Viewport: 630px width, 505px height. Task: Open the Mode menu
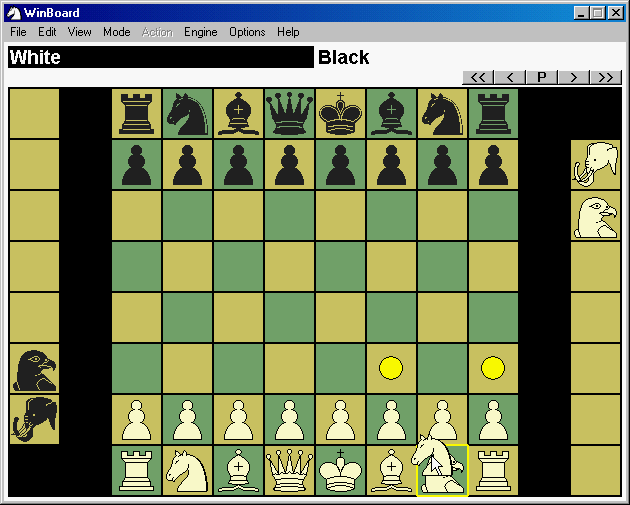[x=117, y=32]
